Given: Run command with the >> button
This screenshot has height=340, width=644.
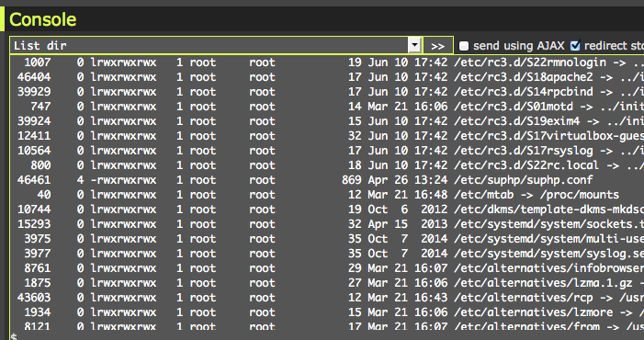Looking at the screenshot, I should [x=438, y=46].
